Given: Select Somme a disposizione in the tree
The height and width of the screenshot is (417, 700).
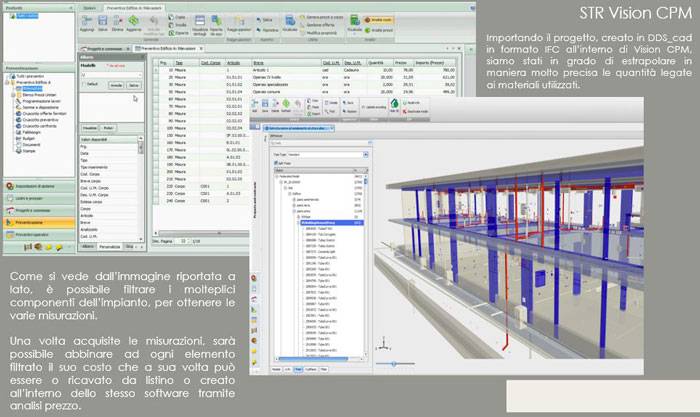Looking at the screenshot, I should (40, 107).
